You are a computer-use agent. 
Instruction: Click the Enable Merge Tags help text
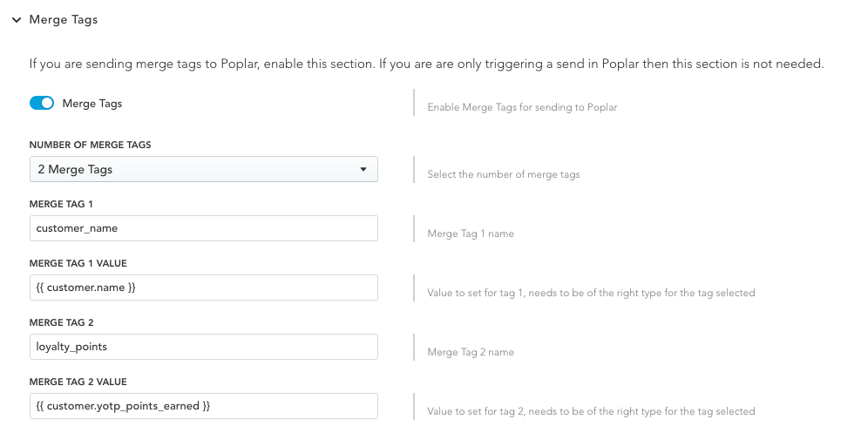pyautogui.click(x=522, y=107)
